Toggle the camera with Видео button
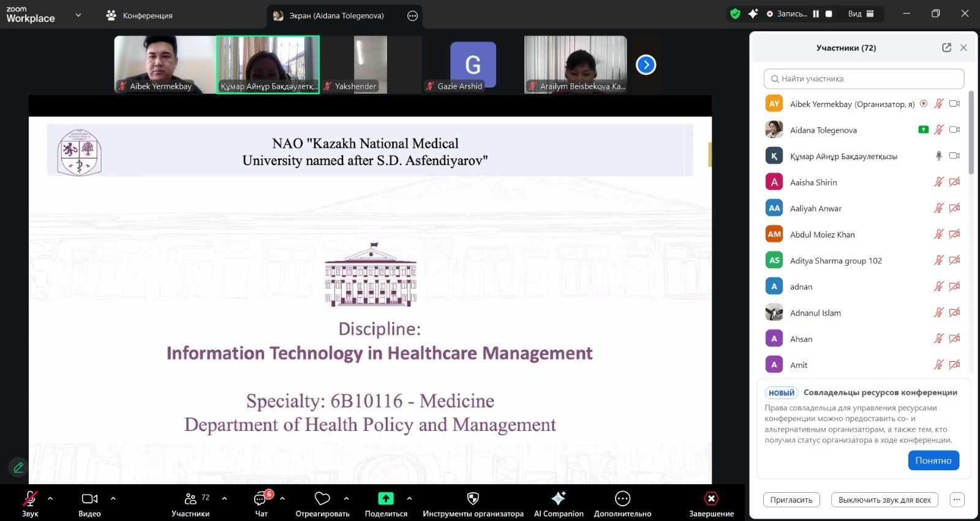 89,498
